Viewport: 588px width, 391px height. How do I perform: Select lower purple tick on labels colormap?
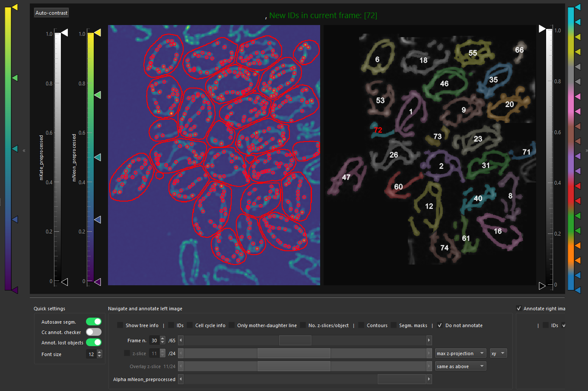pyautogui.click(x=578, y=171)
